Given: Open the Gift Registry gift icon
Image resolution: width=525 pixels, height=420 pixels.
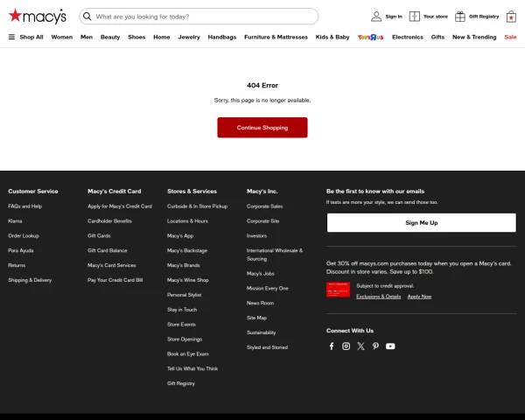Looking at the screenshot, I should pyautogui.click(x=460, y=17).
